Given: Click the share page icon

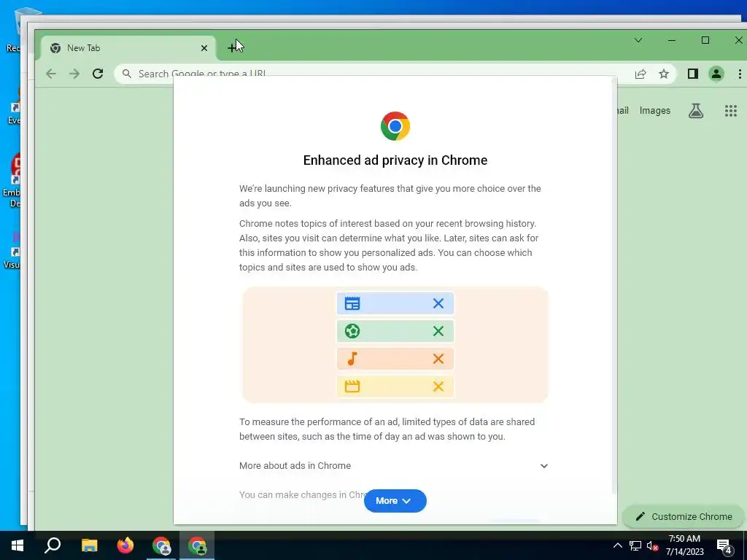Looking at the screenshot, I should click(640, 74).
